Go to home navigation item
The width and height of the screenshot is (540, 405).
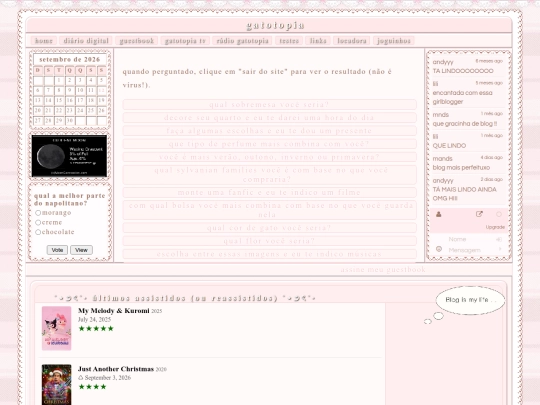click(x=44, y=41)
